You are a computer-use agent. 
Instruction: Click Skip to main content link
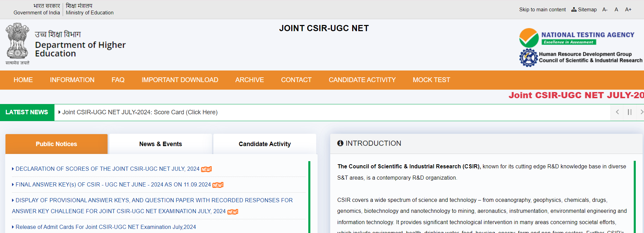(542, 10)
